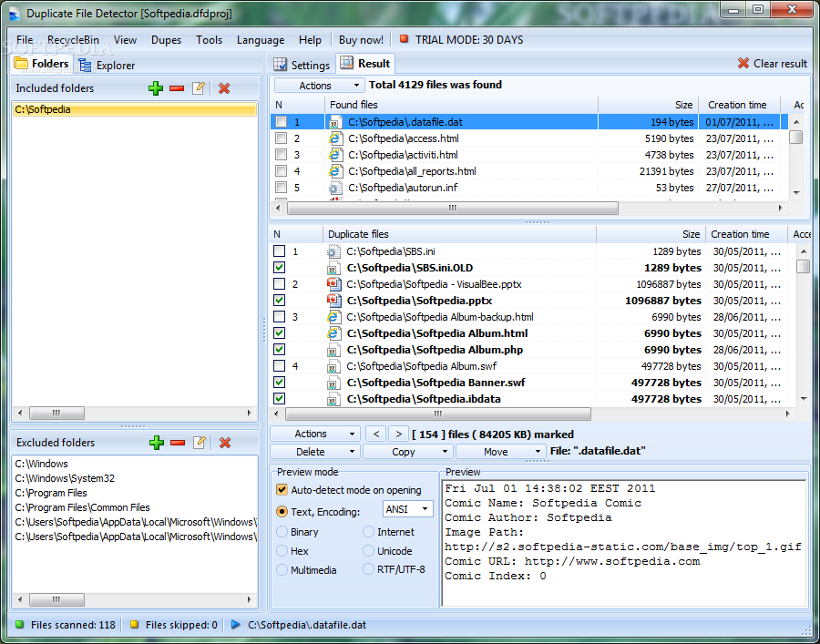The image size is (820, 644).
Task: Click the icon for all_reports.html
Action: point(334,171)
